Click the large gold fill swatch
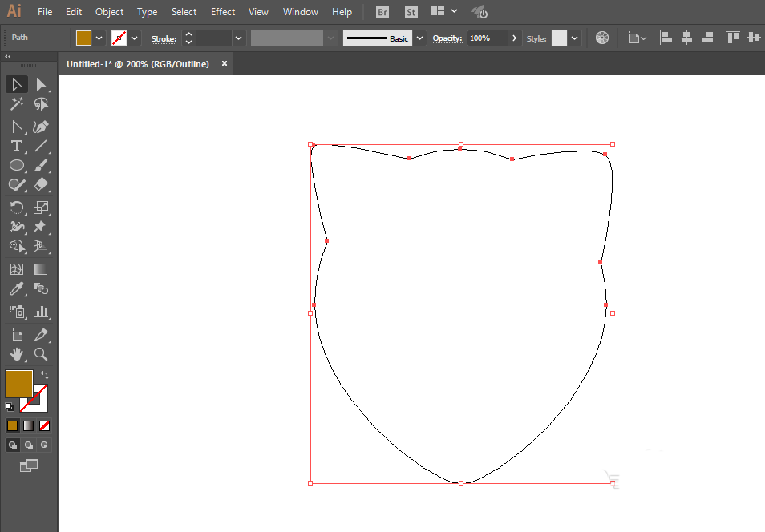This screenshot has width=765, height=532. pyautogui.click(x=18, y=383)
